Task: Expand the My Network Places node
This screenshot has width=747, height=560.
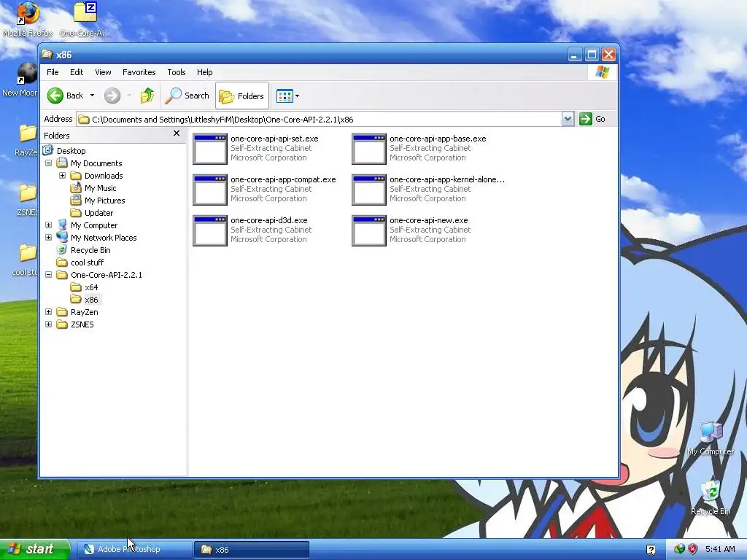Action: pos(49,237)
